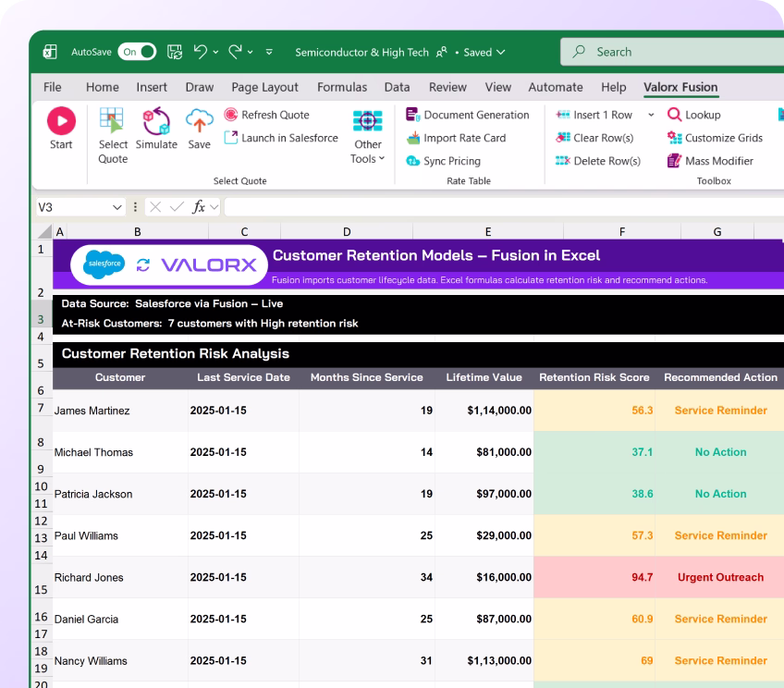Switch to the Formulas tab

tap(342, 87)
